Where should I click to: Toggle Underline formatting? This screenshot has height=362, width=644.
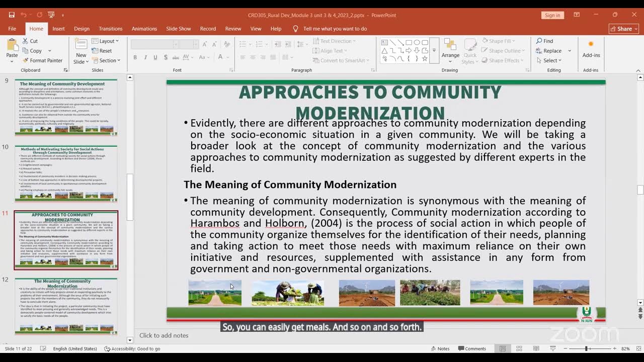[155, 57]
